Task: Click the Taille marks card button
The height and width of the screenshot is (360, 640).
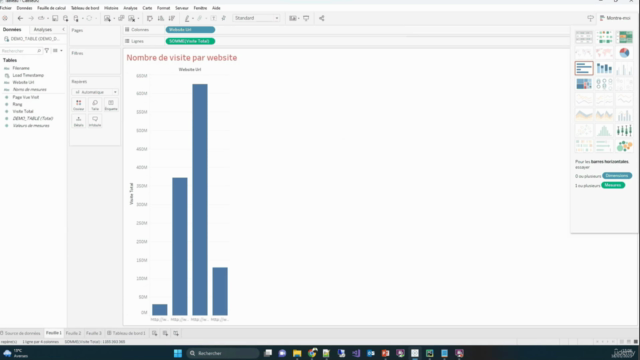Action: pyautogui.click(x=95, y=105)
